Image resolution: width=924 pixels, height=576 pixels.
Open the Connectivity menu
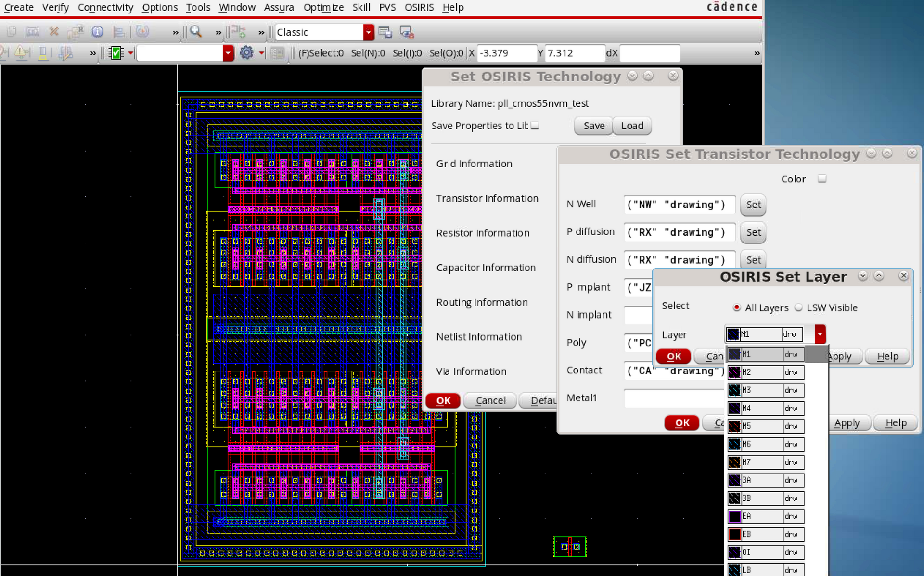coord(105,7)
